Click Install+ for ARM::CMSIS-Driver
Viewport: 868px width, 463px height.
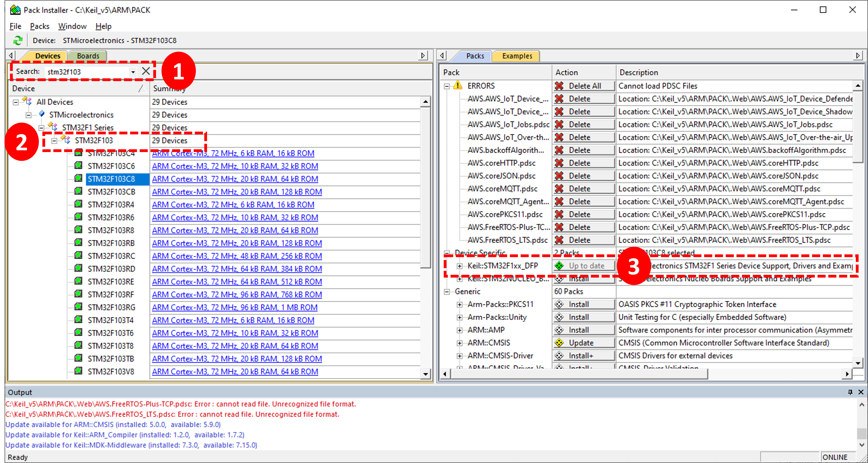[584, 355]
